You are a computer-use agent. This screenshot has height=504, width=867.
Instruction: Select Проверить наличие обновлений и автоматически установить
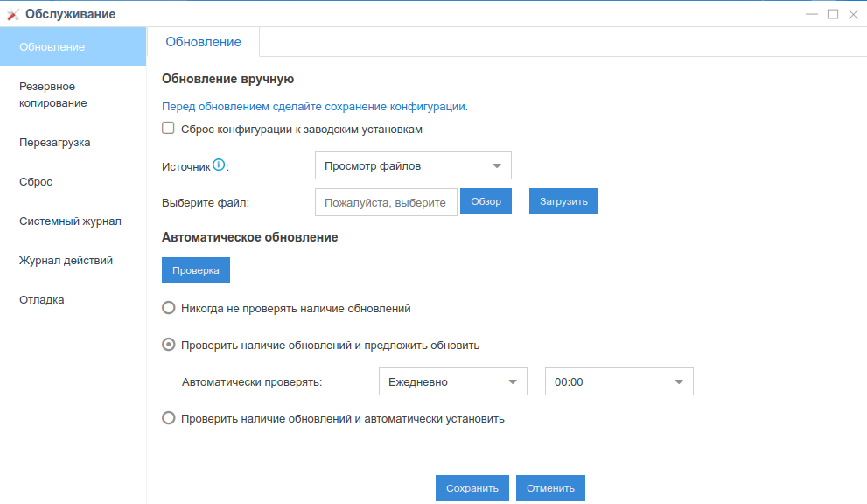coord(169,418)
